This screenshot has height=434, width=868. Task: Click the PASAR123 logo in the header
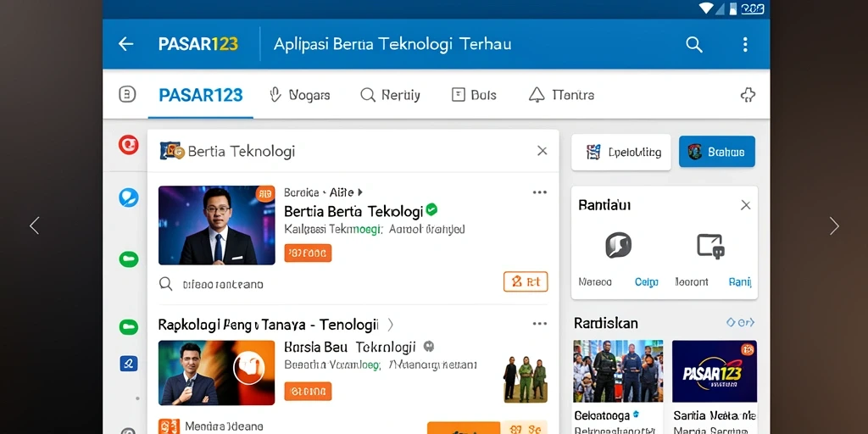click(198, 44)
